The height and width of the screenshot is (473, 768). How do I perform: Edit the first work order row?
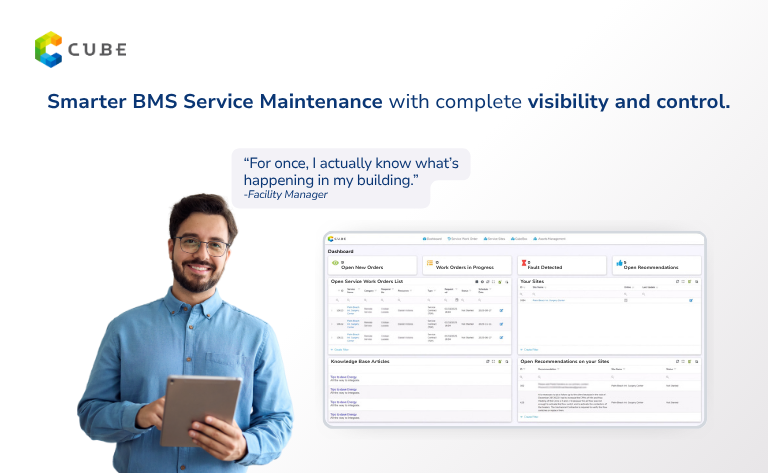[x=501, y=311]
